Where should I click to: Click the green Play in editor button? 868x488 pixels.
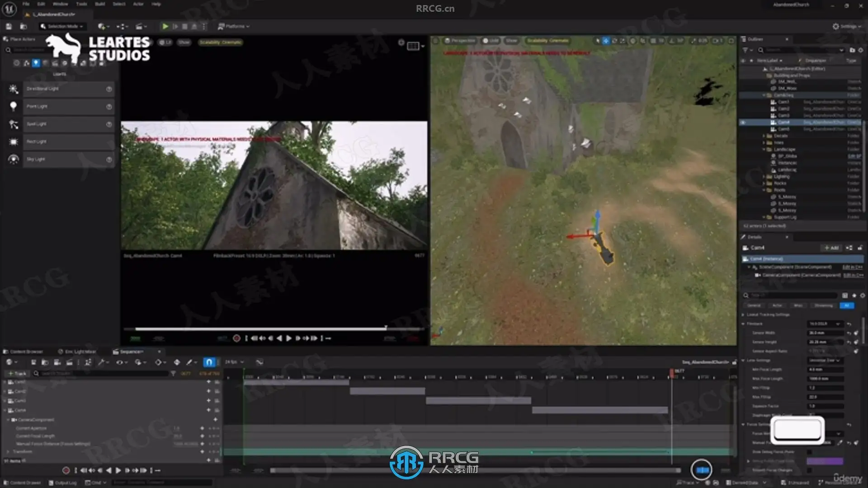coord(165,26)
